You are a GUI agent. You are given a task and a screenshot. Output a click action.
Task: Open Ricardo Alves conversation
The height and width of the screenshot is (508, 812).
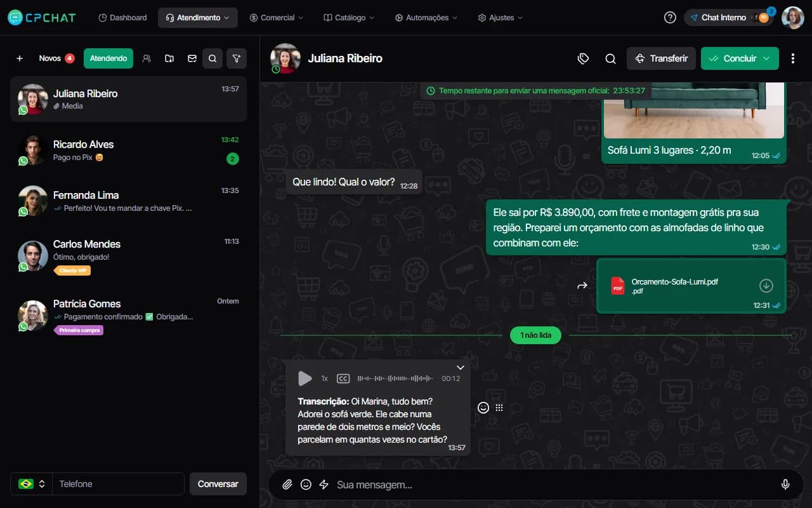pos(128,150)
